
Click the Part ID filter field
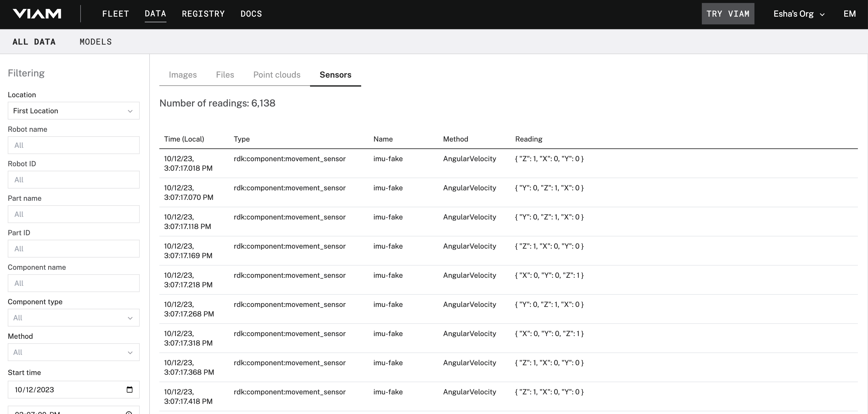(73, 248)
